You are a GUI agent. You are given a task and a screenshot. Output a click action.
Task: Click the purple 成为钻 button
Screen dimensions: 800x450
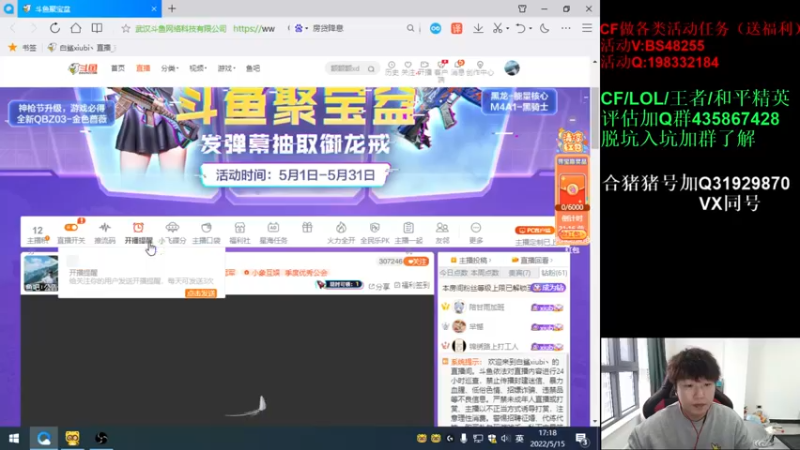[x=548, y=288]
